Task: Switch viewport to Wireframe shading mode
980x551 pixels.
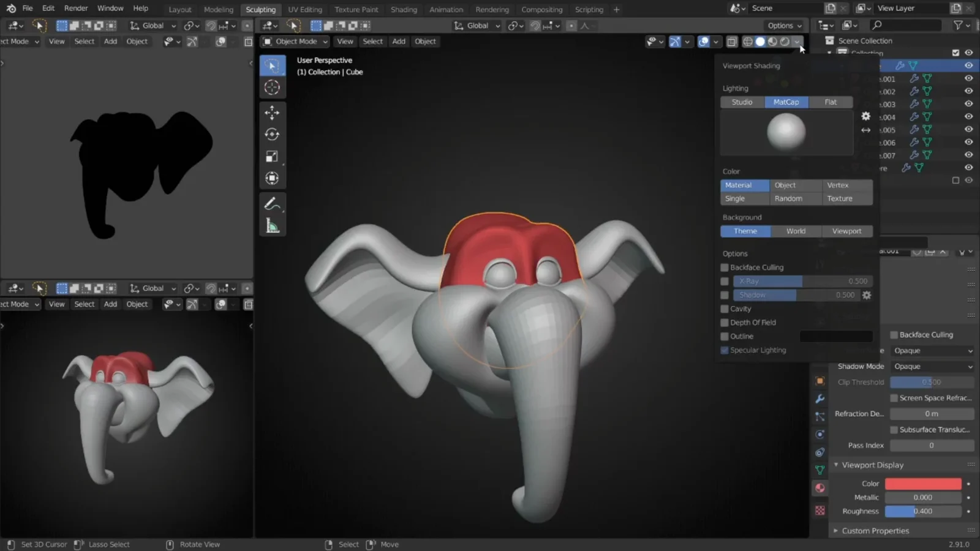Action: [747, 42]
